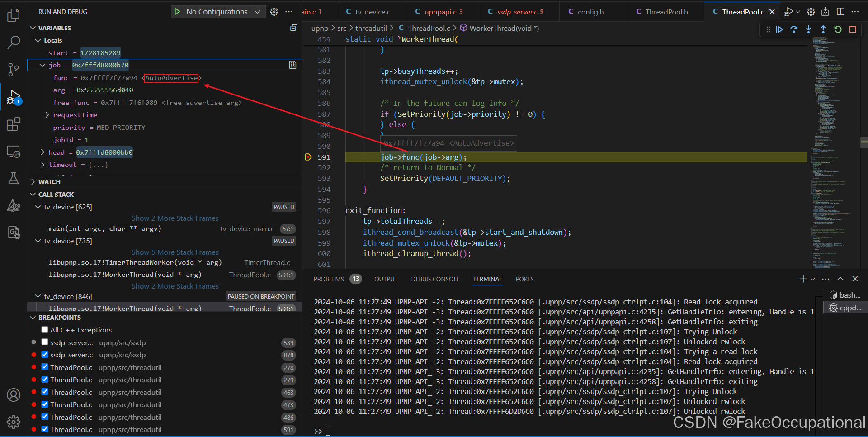Image resolution: width=868 pixels, height=437 pixels.
Task: Expand the head variable
Action: click(x=42, y=152)
